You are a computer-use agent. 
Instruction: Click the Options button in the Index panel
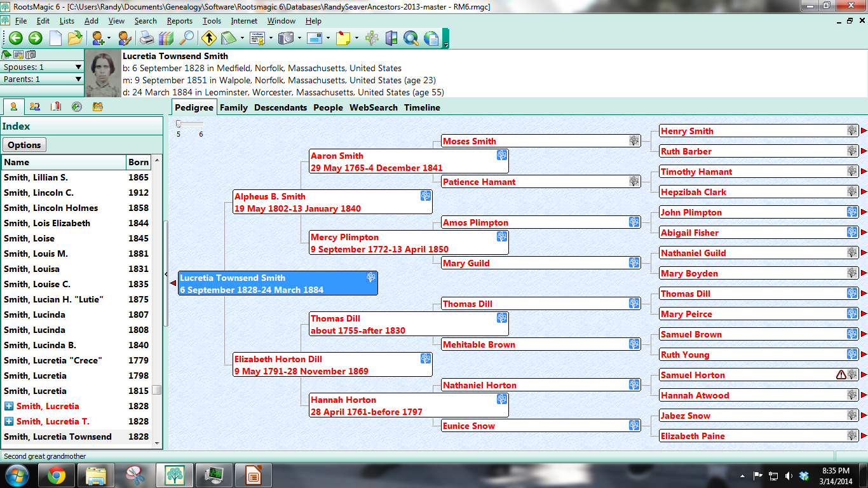click(24, 145)
